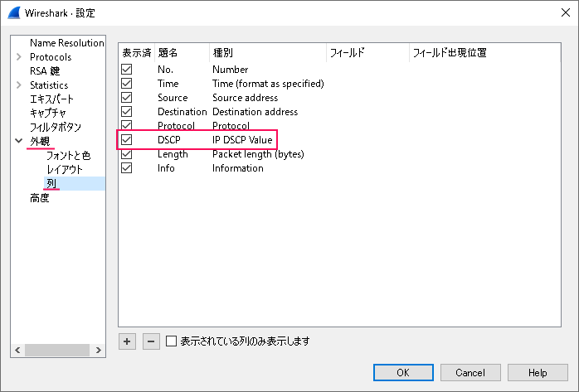
Task: Toggle the DSCP column checkbox
Action: (127, 140)
